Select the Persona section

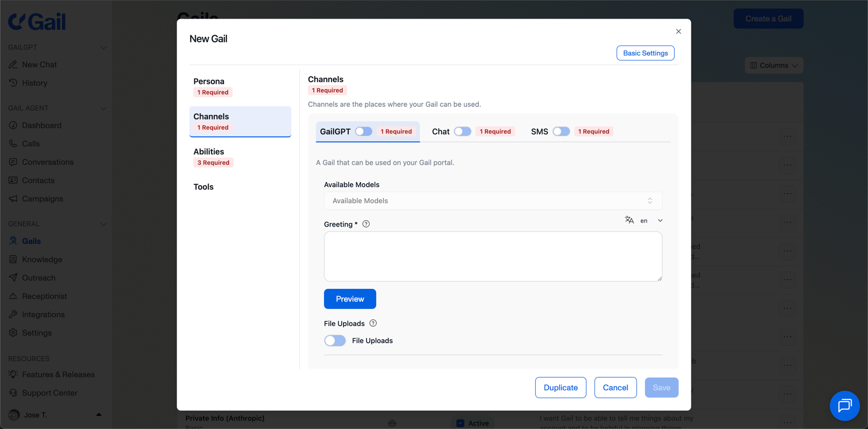pos(240,87)
